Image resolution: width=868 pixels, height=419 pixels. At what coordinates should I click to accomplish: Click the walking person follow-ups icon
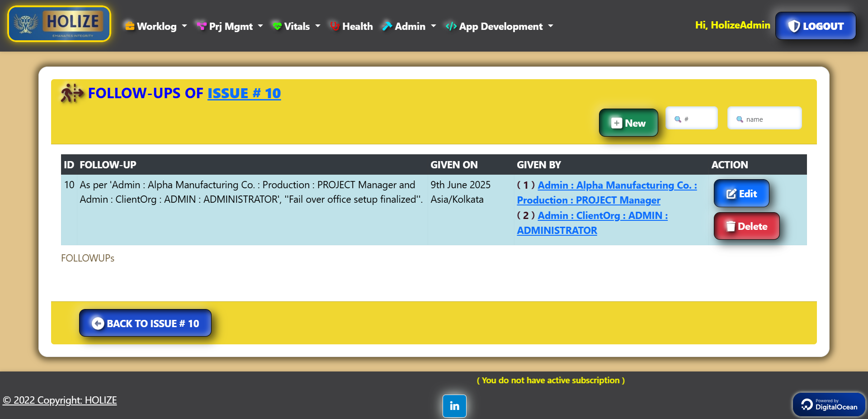[x=72, y=93]
